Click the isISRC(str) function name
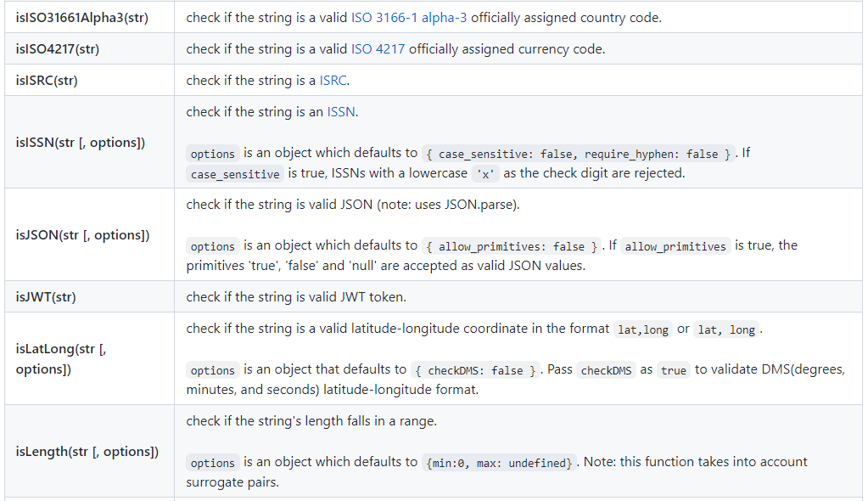Screen dimensions: 868x501 (x=47, y=81)
